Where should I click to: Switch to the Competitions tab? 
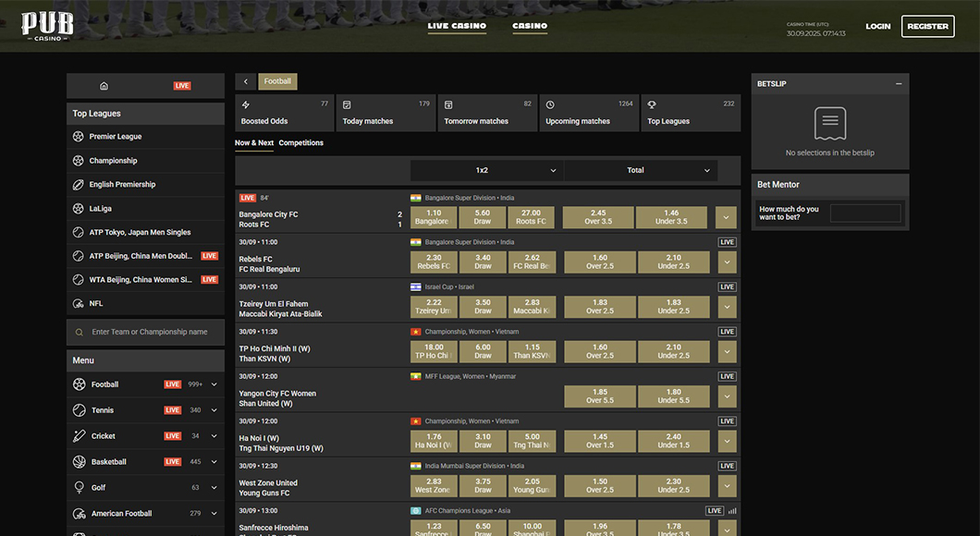click(300, 142)
